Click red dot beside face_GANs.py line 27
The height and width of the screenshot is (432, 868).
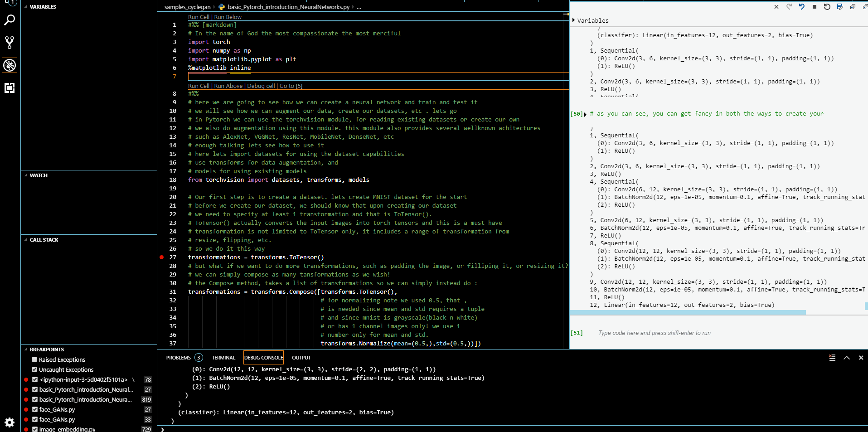pos(26,410)
